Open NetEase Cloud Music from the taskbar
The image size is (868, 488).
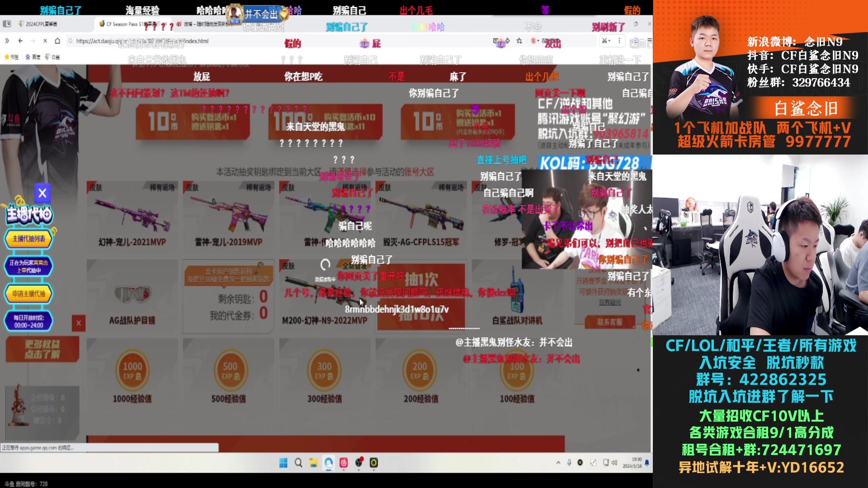344,463
